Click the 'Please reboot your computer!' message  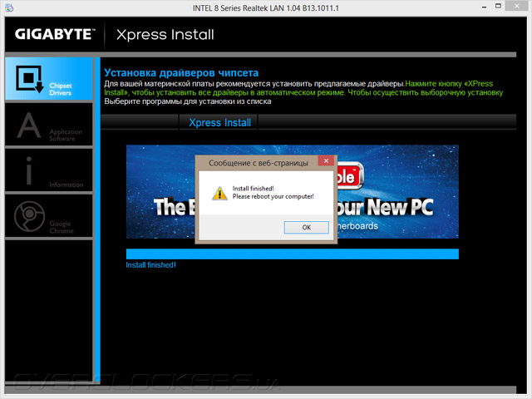click(x=273, y=196)
